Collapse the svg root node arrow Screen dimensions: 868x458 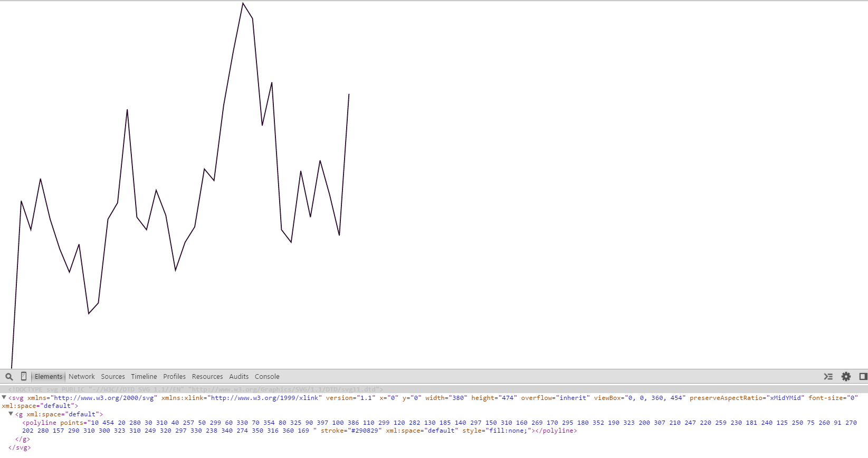(x=4, y=397)
